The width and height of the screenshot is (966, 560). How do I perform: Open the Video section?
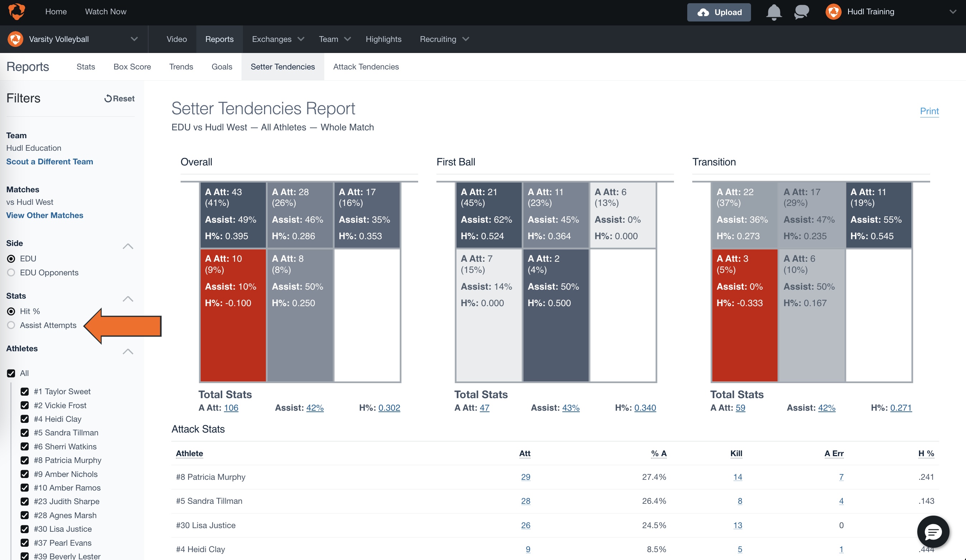pyautogui.click(x=177, y=39)
